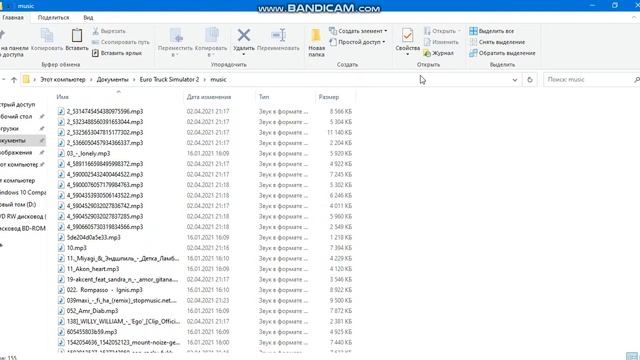Open address bar history dropdown
Image resolution: width=640 pixels, height=360 pixels.
coord(515,80)
